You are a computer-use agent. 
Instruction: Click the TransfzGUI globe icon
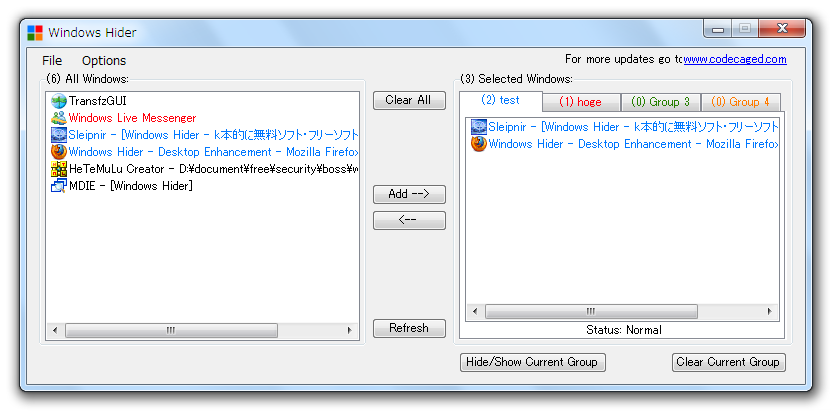[x=59, y=101]
